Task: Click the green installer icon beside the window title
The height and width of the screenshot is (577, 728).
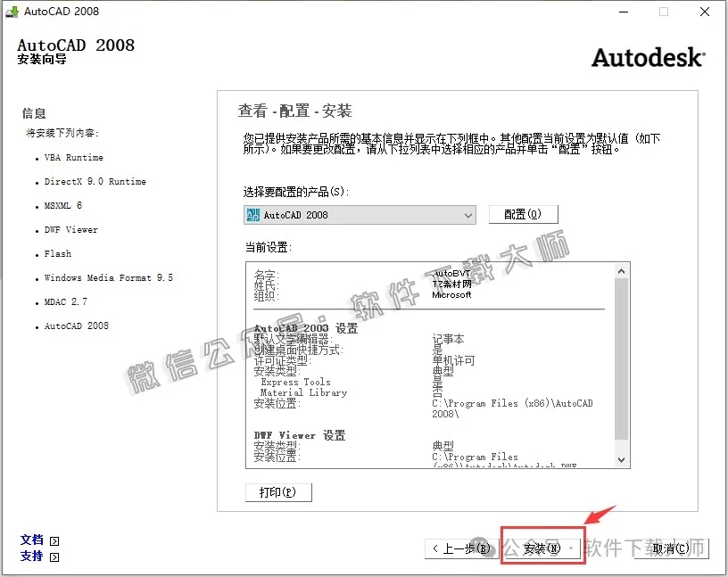Action: pos(12,12)
